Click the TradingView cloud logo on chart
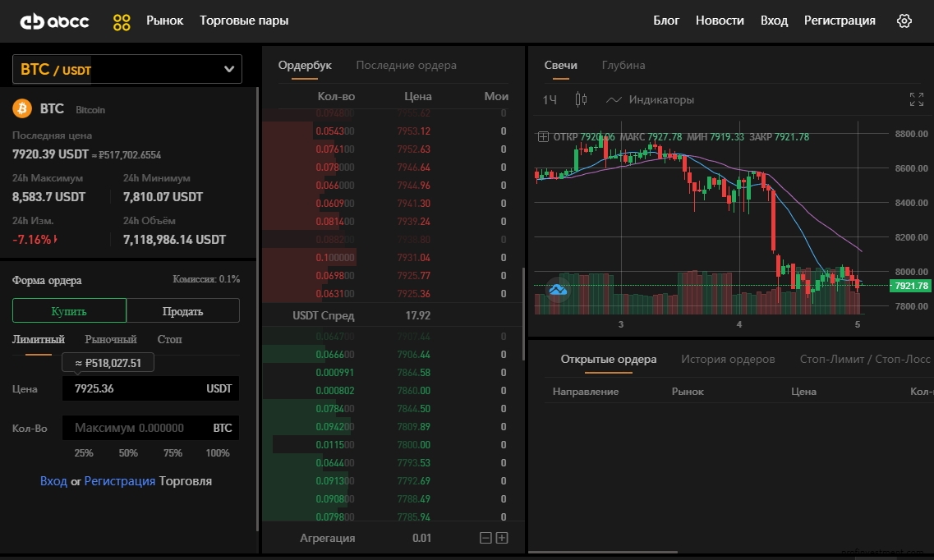The image size is (934, 560). tap(558, 290)
